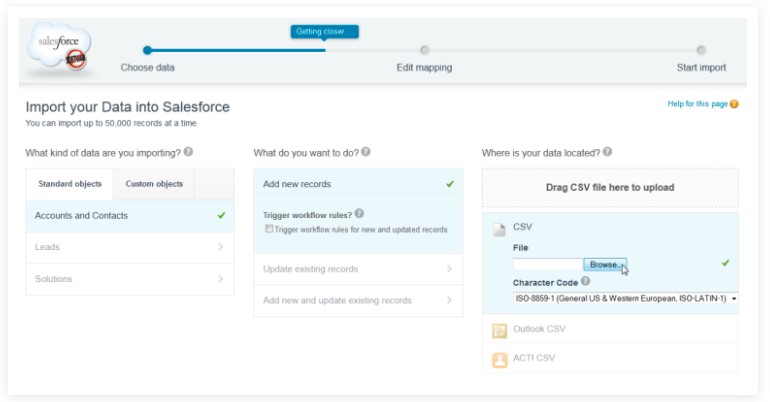Click Choose data step label
This screenshot has width=770, height=402.
(147, 68)
